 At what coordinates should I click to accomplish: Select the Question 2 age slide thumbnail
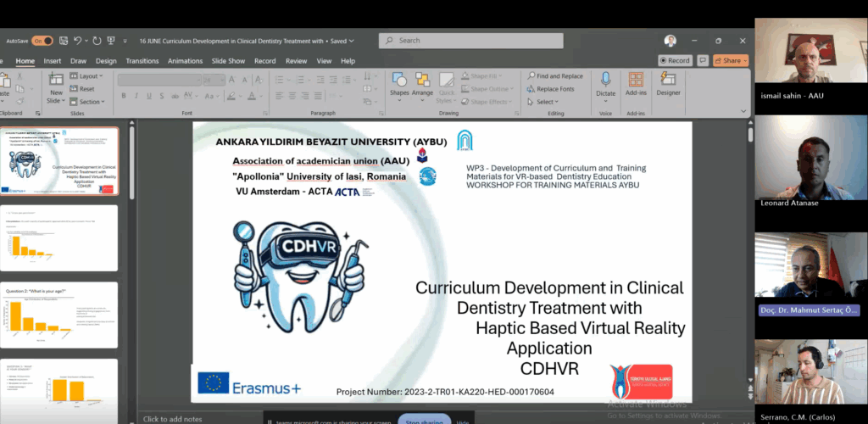point(59,315)
